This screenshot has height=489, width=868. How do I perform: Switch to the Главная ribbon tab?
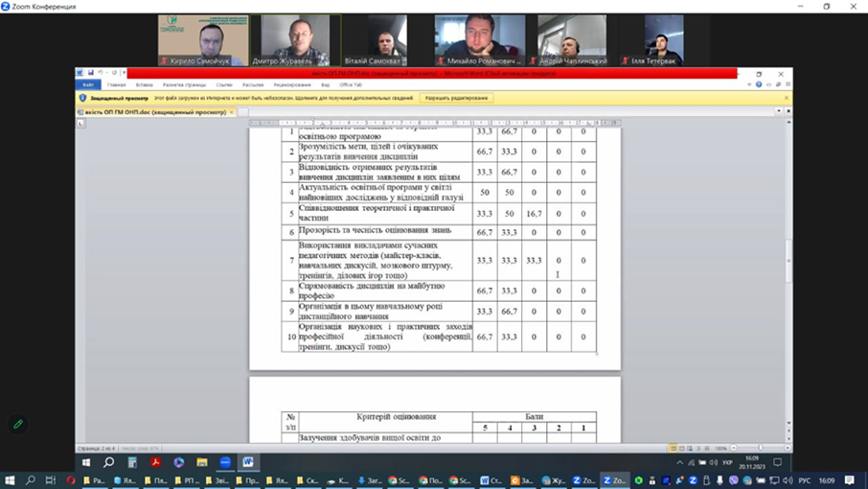tap(116, 84)
